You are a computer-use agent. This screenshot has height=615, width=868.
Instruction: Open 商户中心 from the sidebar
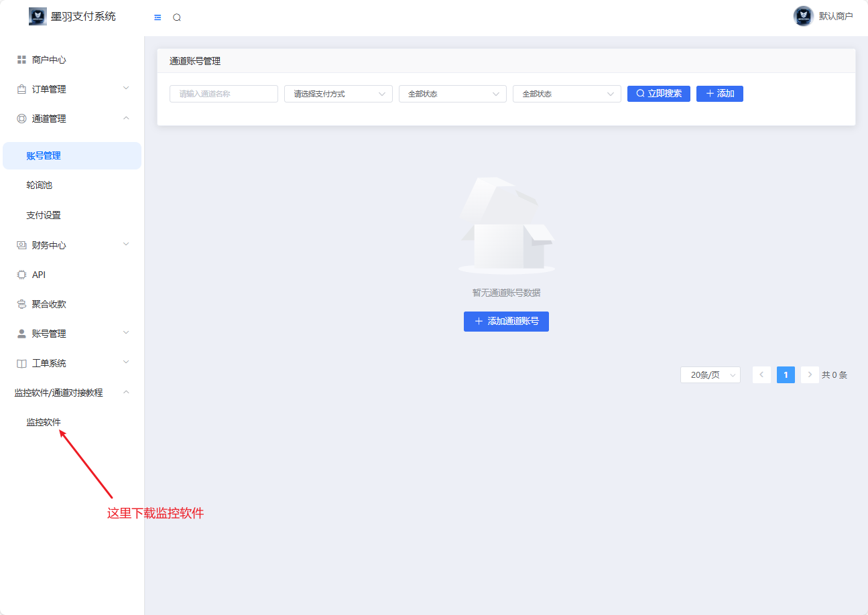tap(49, 60)
